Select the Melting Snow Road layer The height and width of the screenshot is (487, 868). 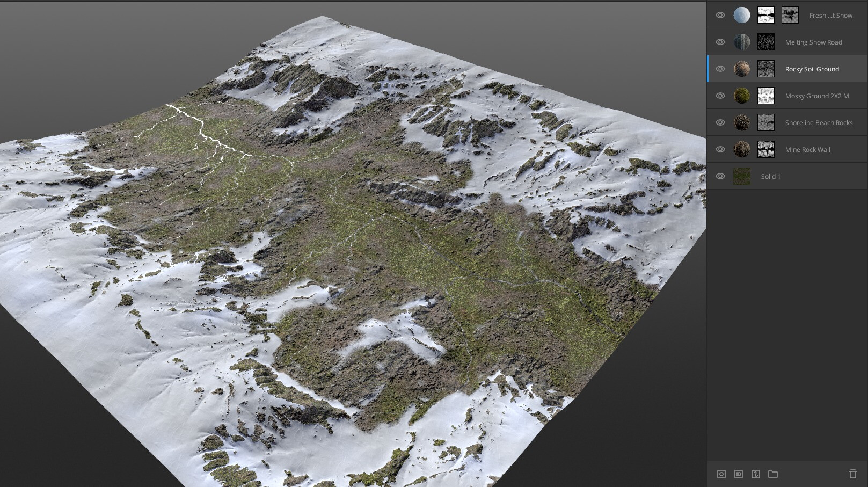click(814, 42)
